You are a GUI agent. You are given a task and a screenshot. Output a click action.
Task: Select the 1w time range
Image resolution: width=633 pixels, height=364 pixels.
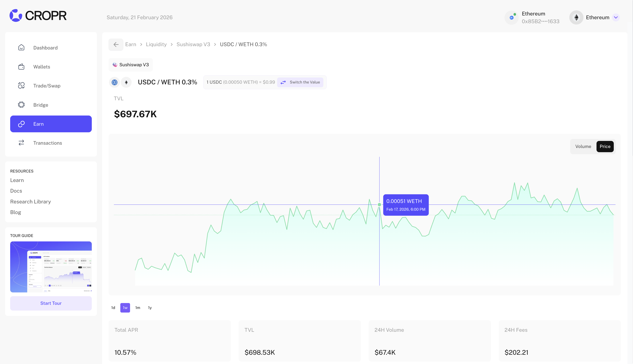point(125,308)
